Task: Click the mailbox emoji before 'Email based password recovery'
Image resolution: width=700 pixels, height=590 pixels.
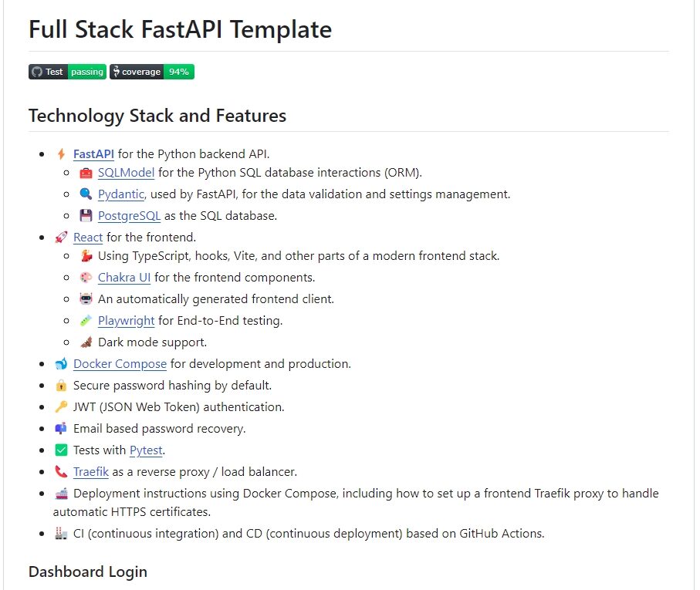Action: pyautogui.click(x=61, y=429)
